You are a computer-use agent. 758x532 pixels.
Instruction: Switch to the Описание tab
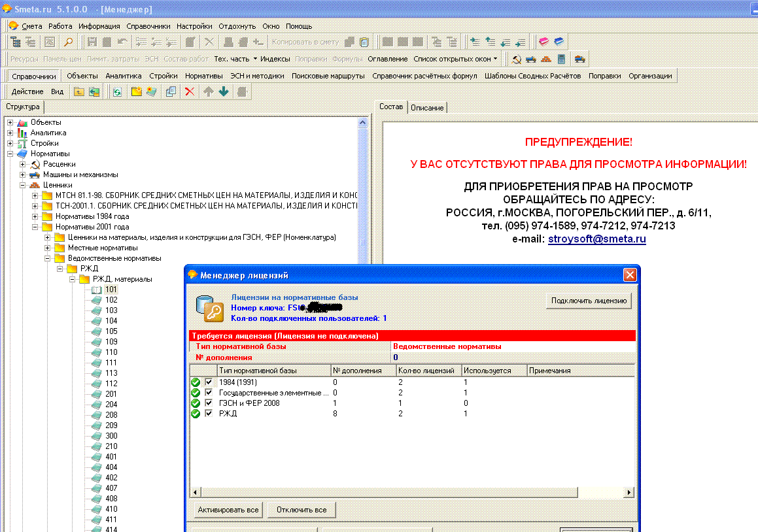(427, 108)
